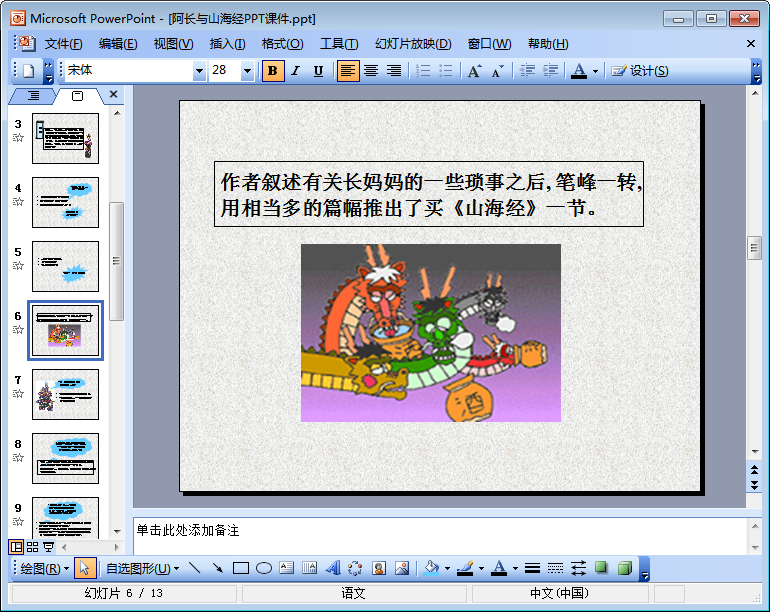Click Decrease Indent icon

click(527, 71)
